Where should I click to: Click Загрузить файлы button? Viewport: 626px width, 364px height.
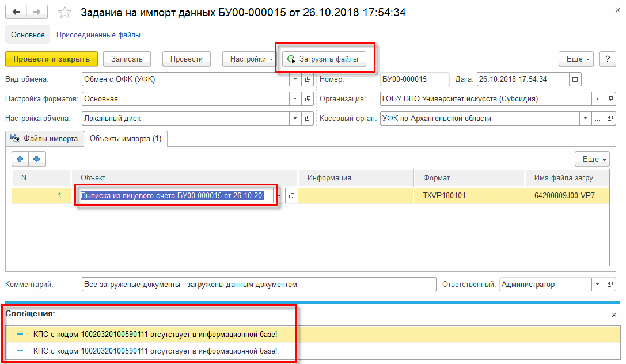[x=324, y=59]
